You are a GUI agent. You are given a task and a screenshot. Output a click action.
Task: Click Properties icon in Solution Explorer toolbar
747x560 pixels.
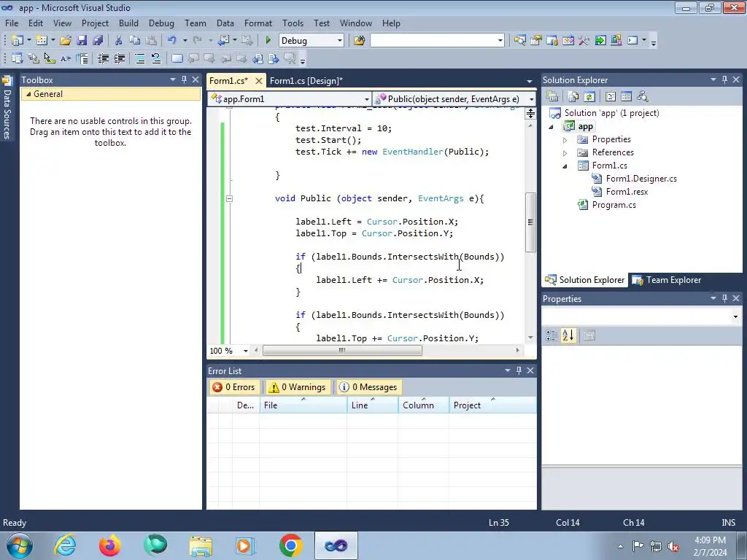pyautogui.click(x=552, y=97)
